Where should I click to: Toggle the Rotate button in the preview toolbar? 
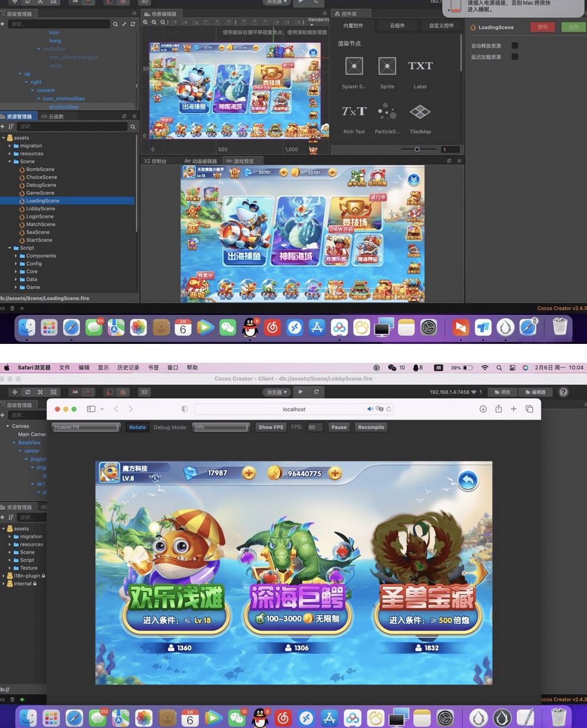(x=137, y=427)
